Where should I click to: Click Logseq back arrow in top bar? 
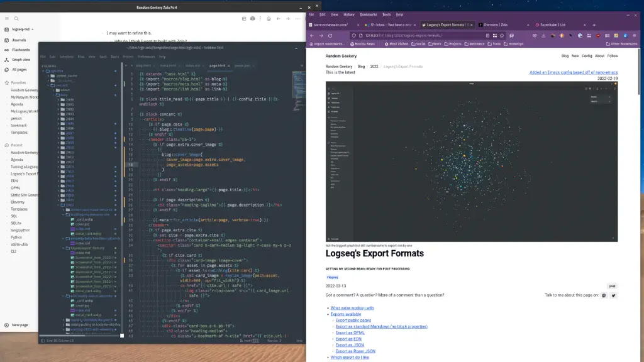tap(278, 18)
